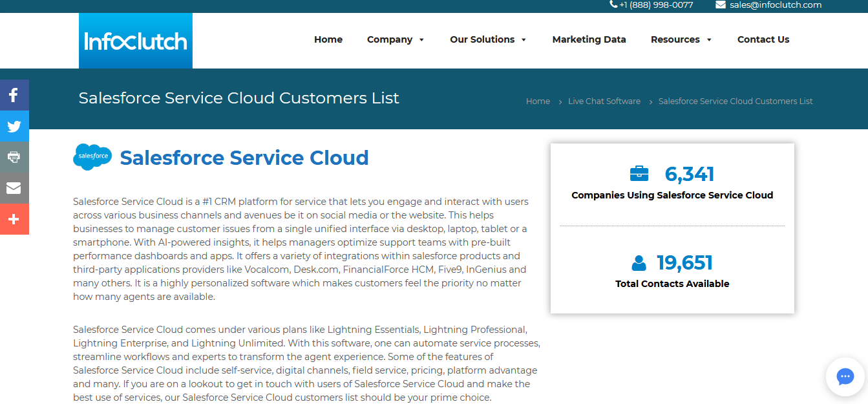The width and height of the screenshot is (868, 404).
Task: Open the Contact Us page
Action: pos(763,39)
